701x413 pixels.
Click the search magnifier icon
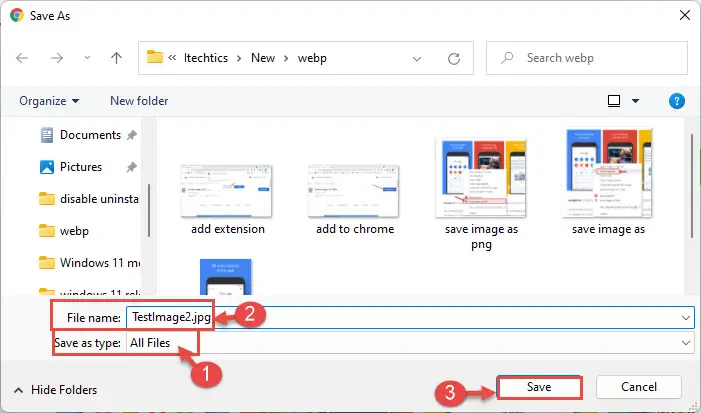[x=507, y=58]
